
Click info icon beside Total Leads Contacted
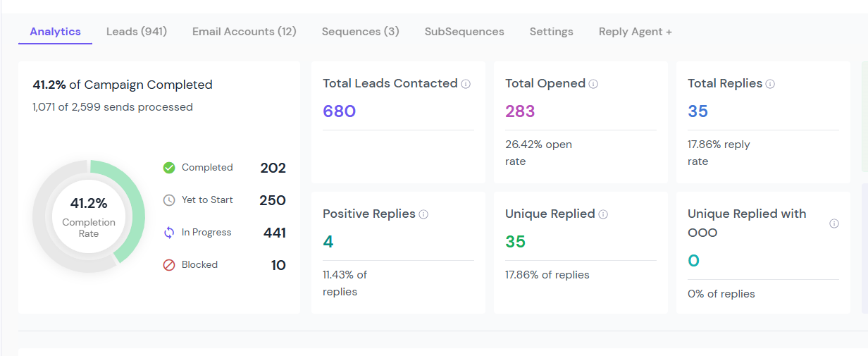point(466,84)
